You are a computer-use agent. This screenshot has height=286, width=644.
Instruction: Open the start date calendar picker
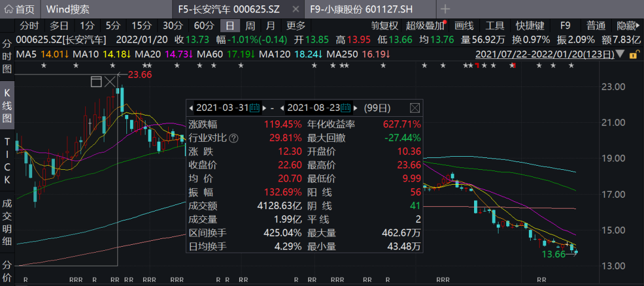tap(255, 108)
